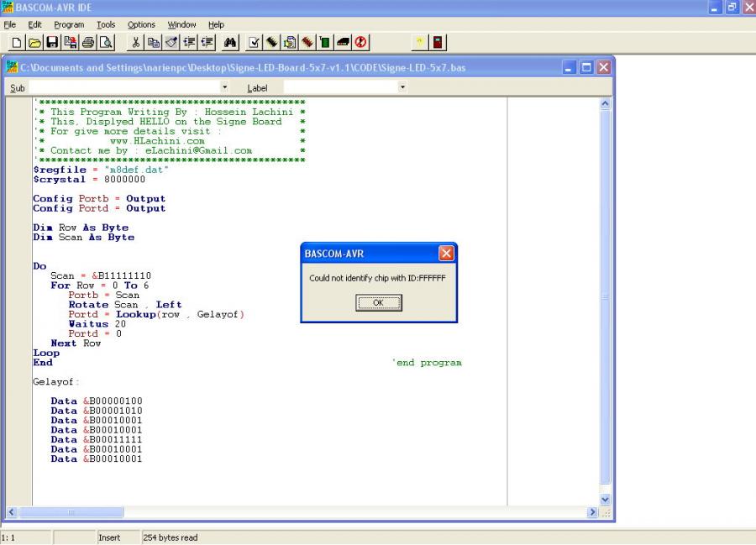Click the vertical scrollbar down arrow
756x545 pixels.
tap(605, 500)
